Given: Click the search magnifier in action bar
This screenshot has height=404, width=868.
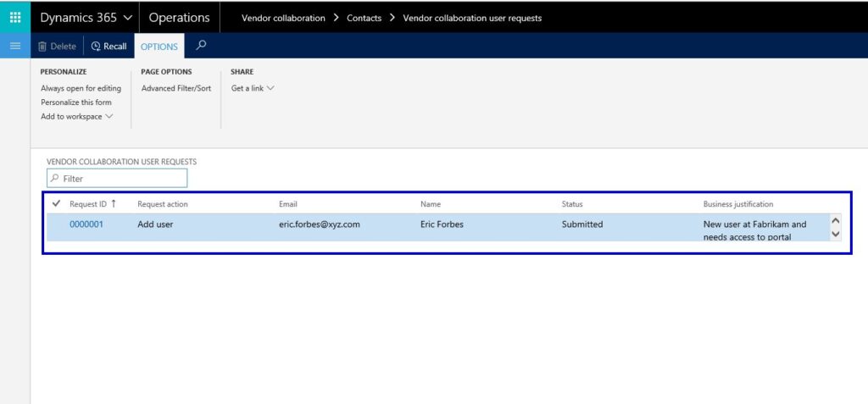Looking at the screenshot, I should [x=201, y=46].
